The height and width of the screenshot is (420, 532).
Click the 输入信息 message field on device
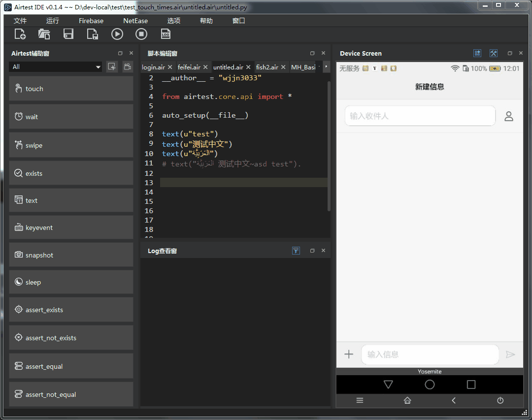point(430,355)
